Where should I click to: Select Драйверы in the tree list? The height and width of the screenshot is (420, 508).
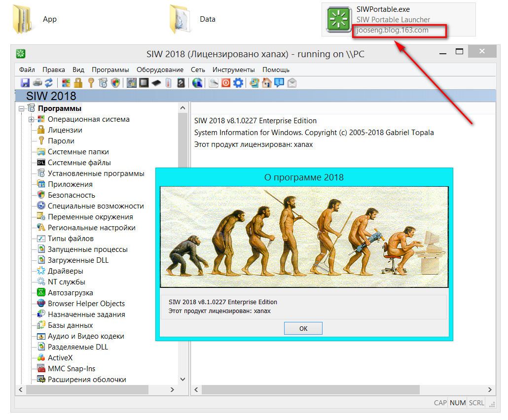(x=65, y=271)
